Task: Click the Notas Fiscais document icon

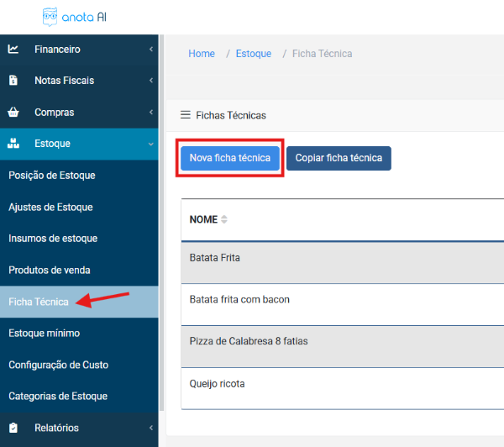Action: (13, 81)
